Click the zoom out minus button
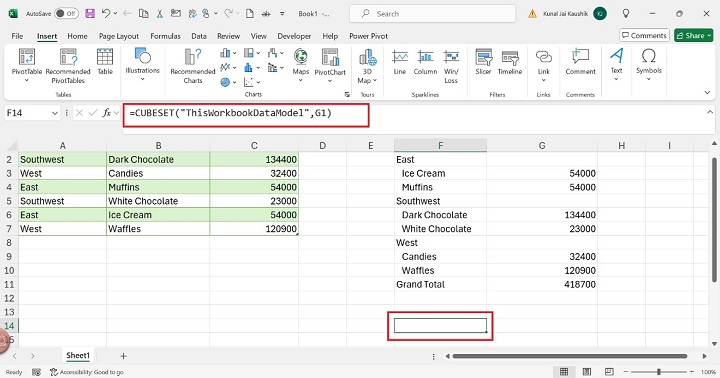The image size is (720, 378). [x=625, y=372]
